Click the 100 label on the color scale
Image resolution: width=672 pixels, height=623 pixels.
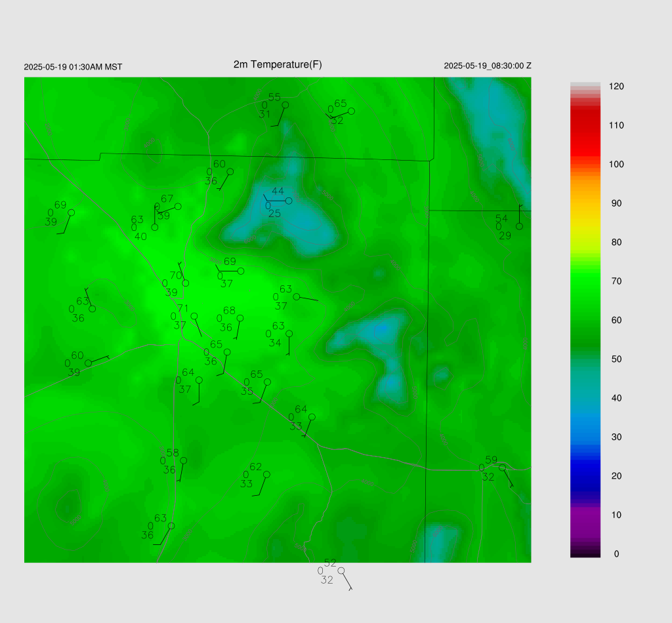point(616,165)
